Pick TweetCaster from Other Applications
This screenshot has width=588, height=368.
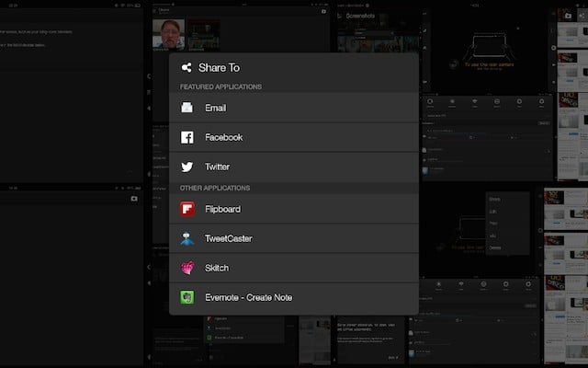[294, 238]
